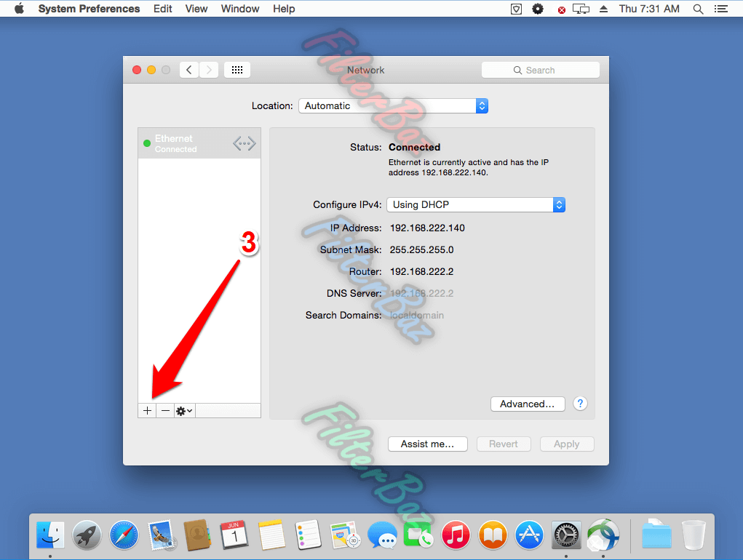
Task: Click the Spotlight search icon in menu bar
Action: [698, 9]
